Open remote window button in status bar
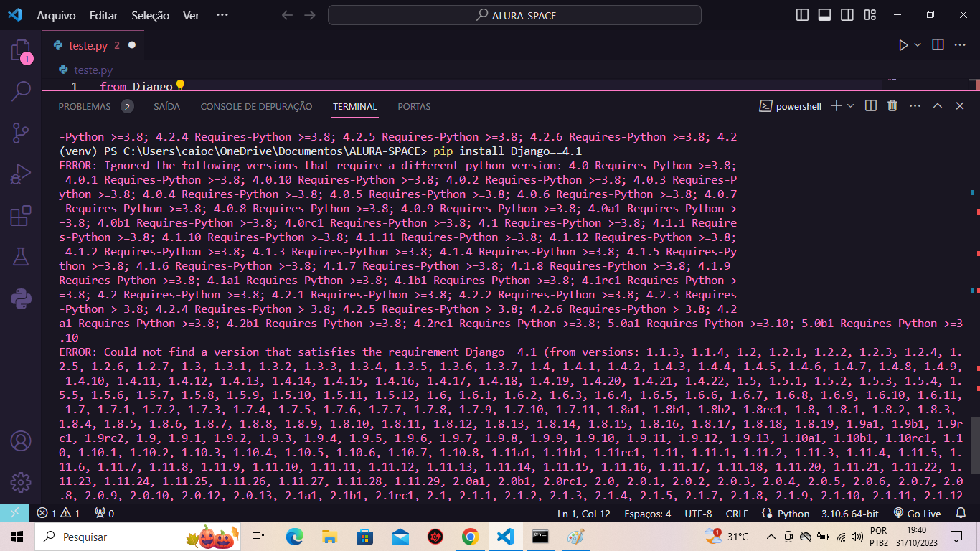The height and width of the screenshot is (551, 980). pos(15,513)
